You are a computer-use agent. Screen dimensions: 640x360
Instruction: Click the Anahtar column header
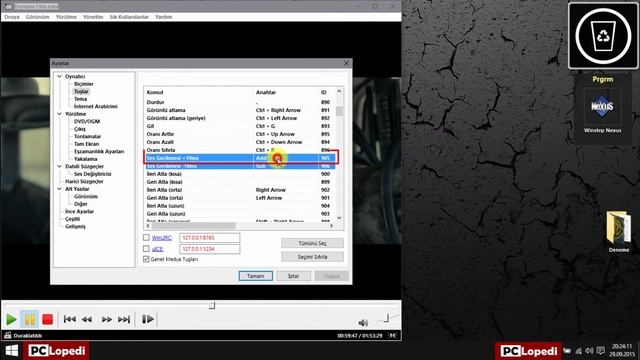(x=285, y=92)
